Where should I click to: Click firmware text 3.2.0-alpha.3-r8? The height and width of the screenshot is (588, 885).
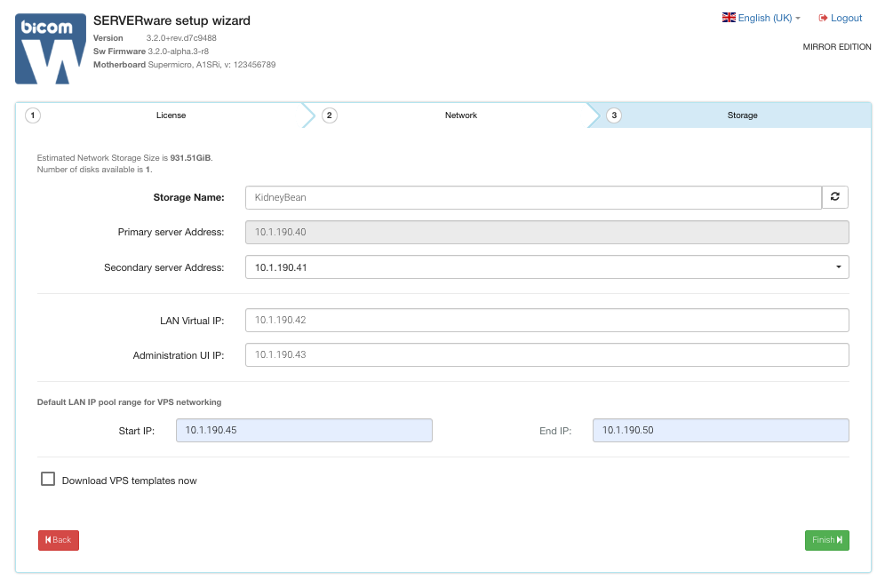point(178,52)
